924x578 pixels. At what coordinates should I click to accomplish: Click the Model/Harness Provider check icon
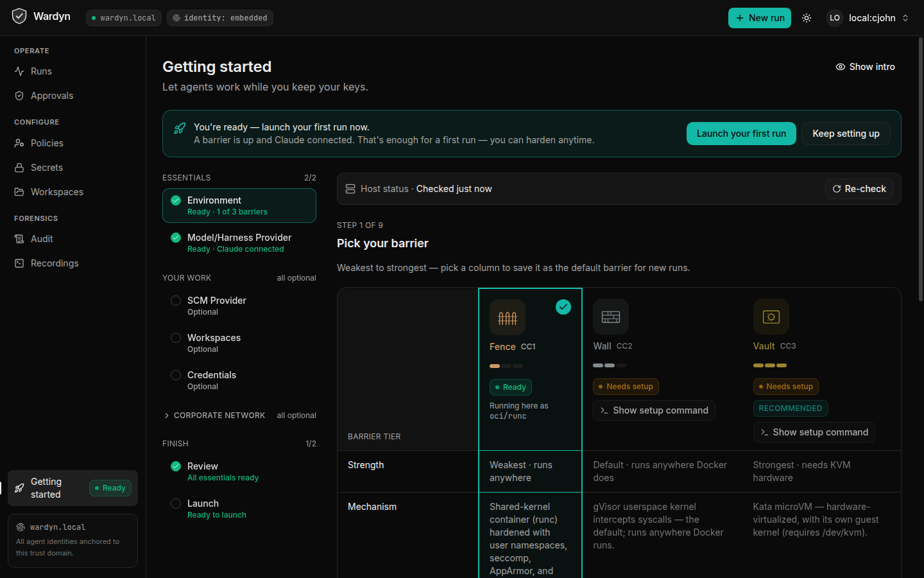coord(176,238)
